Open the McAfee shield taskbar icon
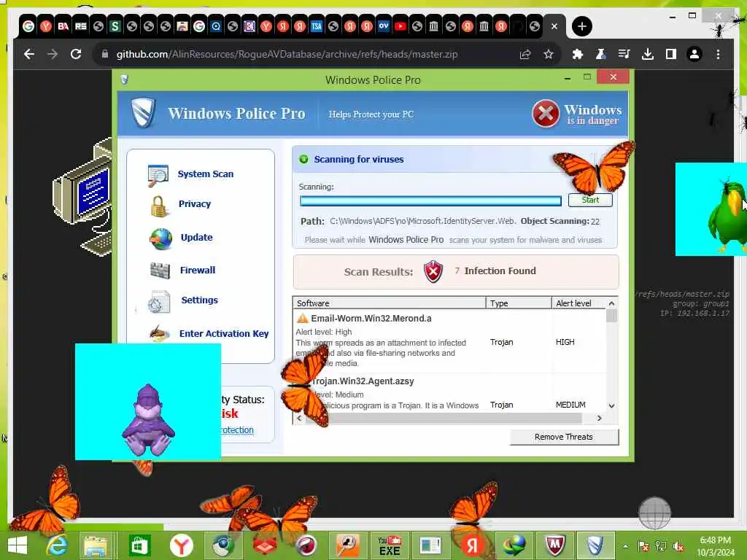The image size is (747, 560). (554, 545)
